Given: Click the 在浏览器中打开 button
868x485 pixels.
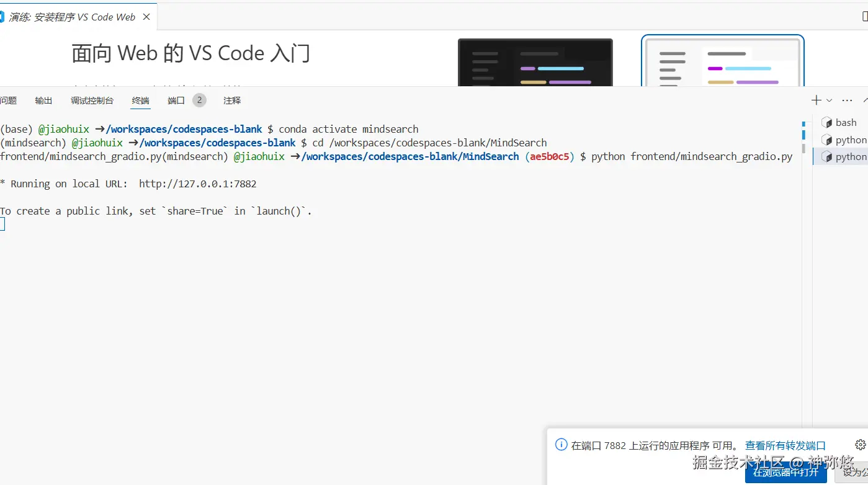Looking at the screenshot, I should point(786,473).
